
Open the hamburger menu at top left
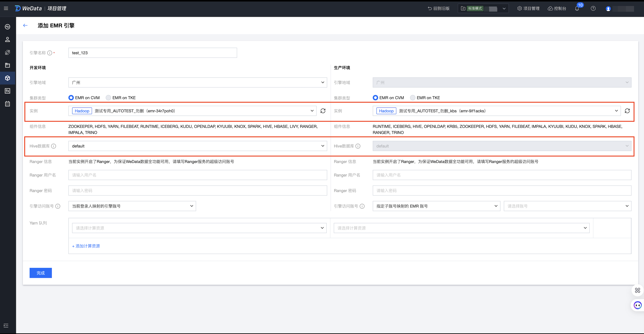[6, 9]
